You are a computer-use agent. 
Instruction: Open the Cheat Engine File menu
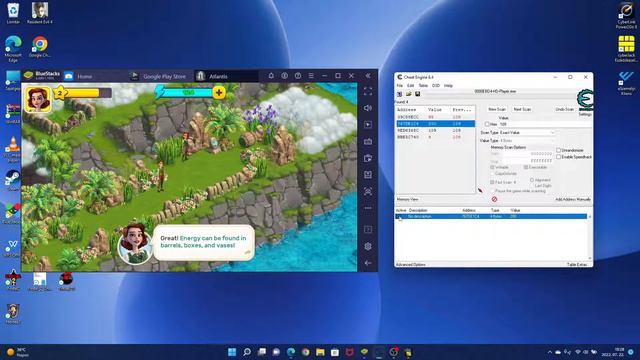pyautogui.click(x=400, y=86)
